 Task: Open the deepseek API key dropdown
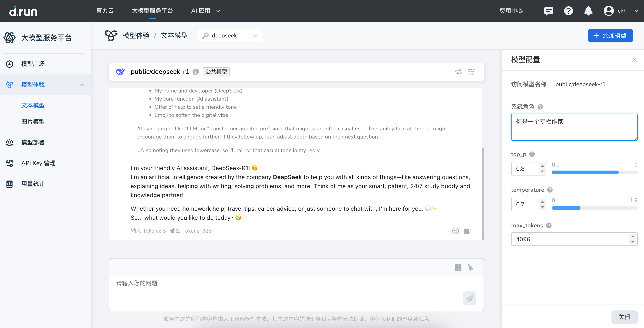pyautogui.click(x=229, y=35)
